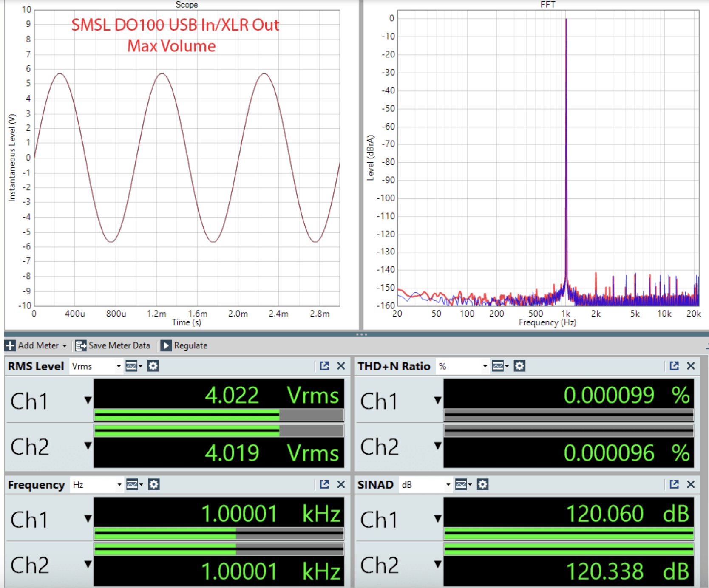
Task: Open SINAD meter display-type icon
Action: point(463,484)
